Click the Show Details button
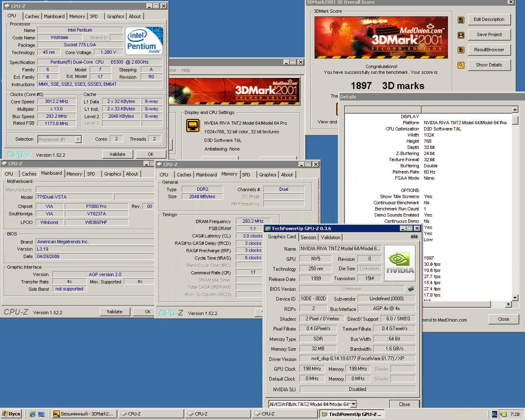This screenshot has width=525, height=420. [489, 65]
